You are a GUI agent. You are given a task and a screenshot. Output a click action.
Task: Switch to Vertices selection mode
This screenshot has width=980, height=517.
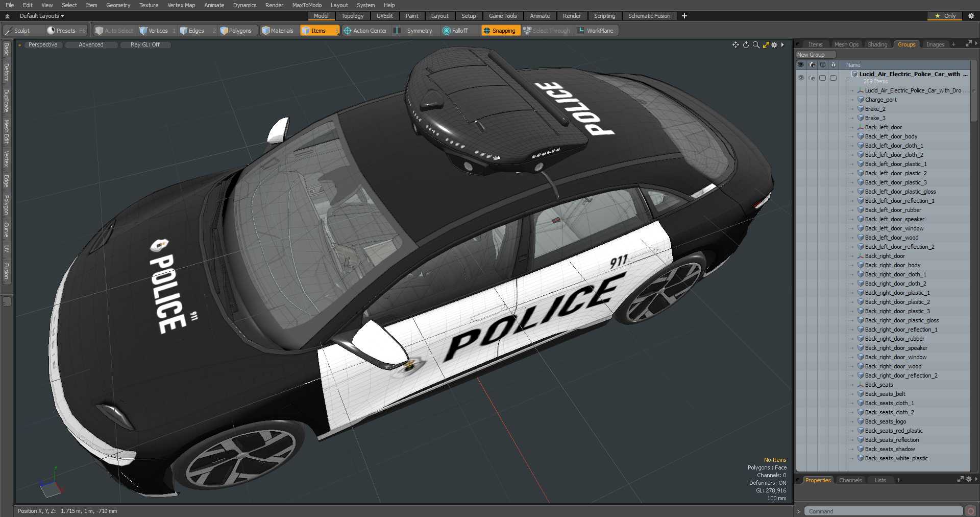pos(154,31)
